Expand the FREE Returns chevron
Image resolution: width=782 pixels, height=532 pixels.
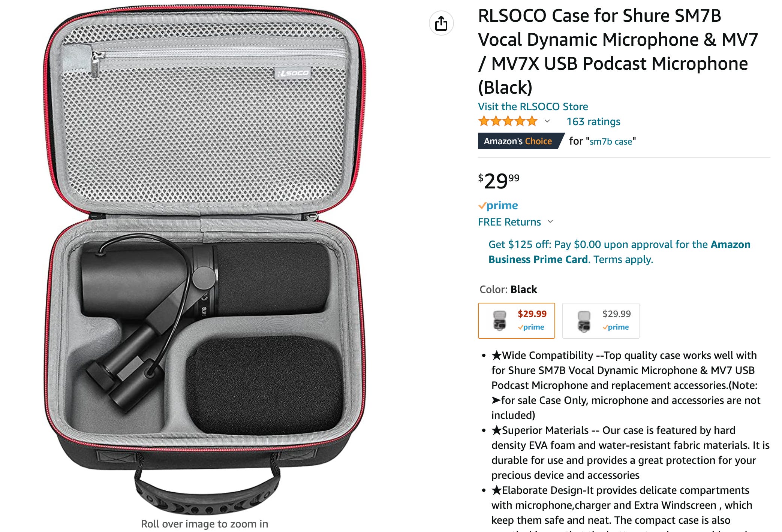(x=550, y=221)
